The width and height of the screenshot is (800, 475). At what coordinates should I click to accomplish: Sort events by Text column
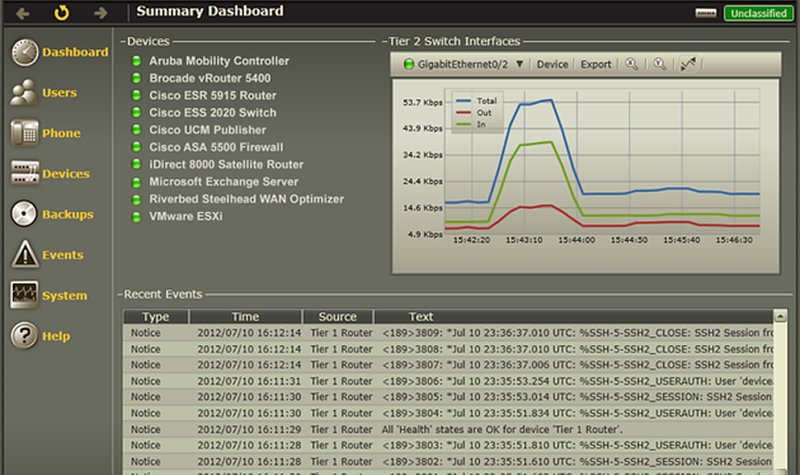[x=573, y=317]
